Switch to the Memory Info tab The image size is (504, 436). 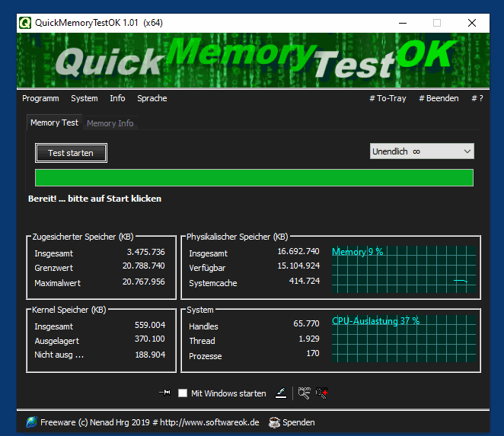110,123
